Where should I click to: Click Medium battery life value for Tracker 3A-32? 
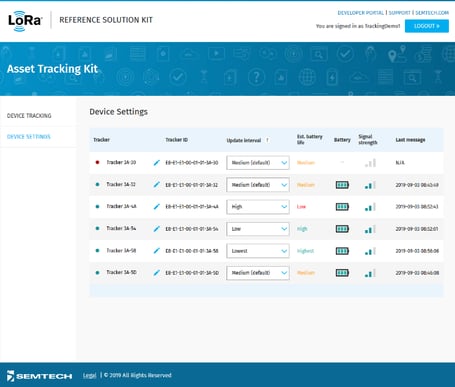[x=306, y=185]
